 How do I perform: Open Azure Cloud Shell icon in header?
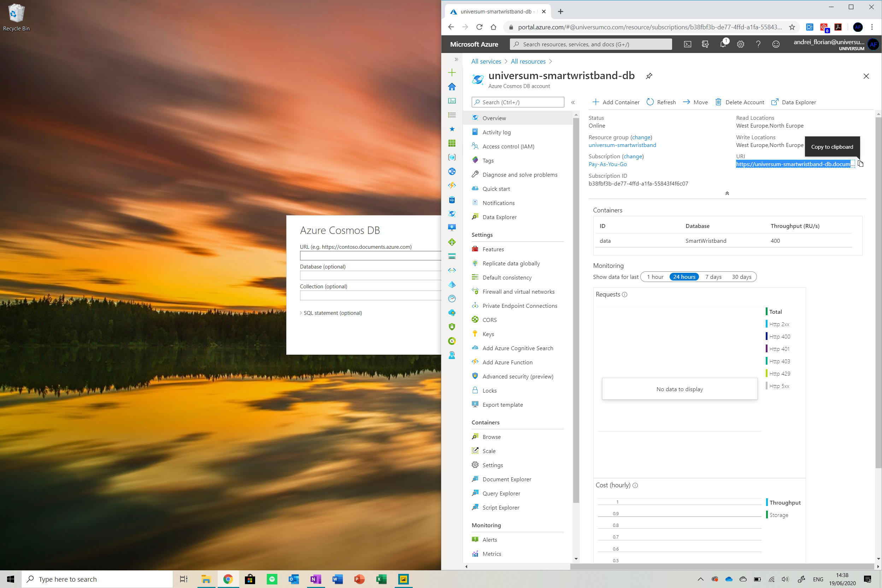pos(687,44)
